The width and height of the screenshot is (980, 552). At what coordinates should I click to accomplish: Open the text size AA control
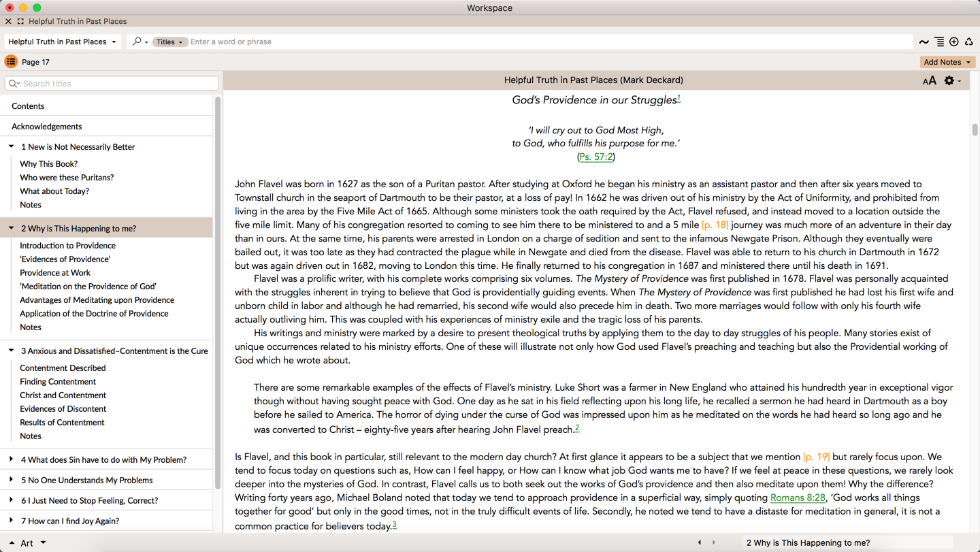pos(929,81)
